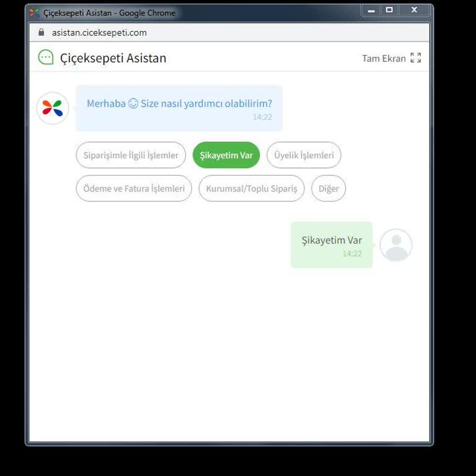This screenshot has height=476, width=476.
Task: Click the padlock icon in address bar
Action: tap(42, 32)
